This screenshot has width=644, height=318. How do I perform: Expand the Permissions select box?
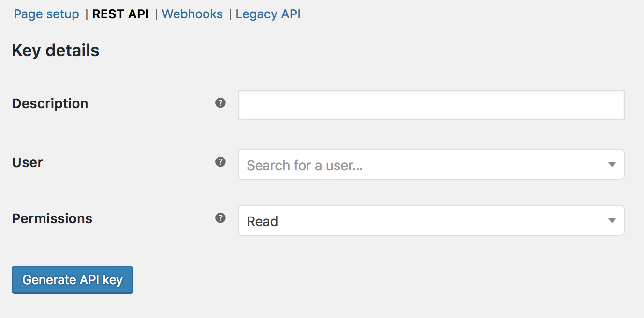point(431,221)
